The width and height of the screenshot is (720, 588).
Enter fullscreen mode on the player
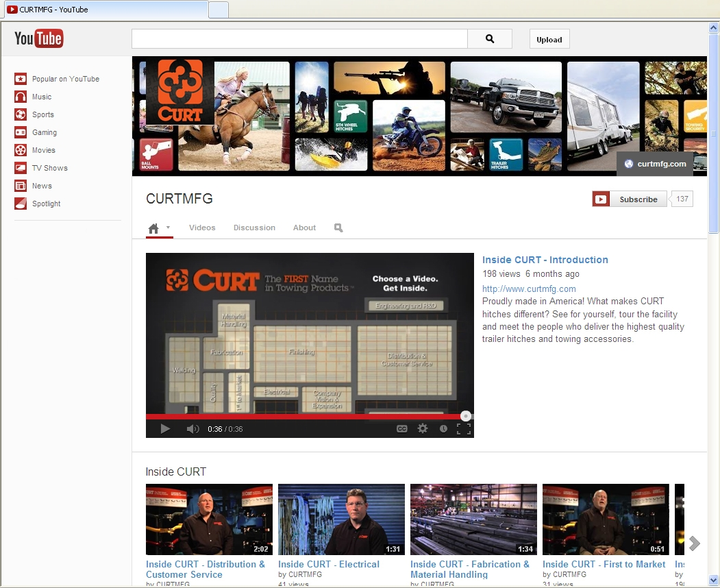(464, 428)
